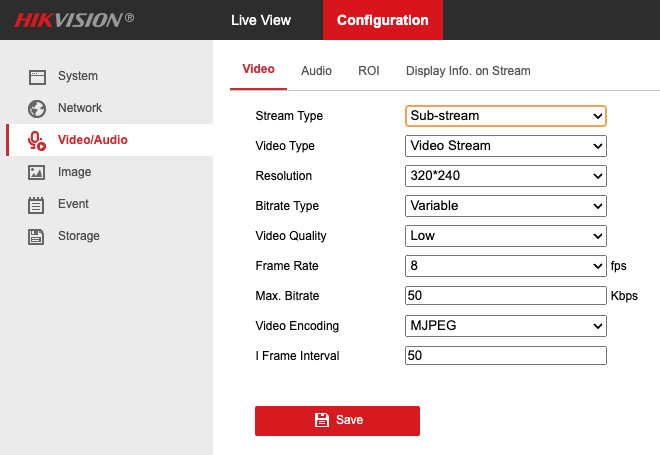The width and height of the screenshot is (660, 455).
Task: Click the Storage floppy disk icon
Action: [36, 237]
